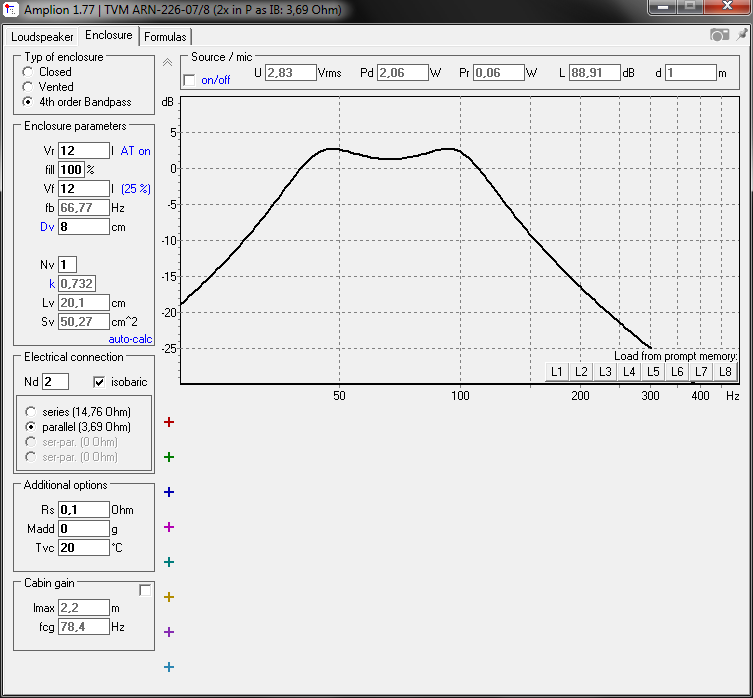Viewport: 753px width, 698px height.
Task: Click the Rs resistance input field
Action: (x=84, y=510)
